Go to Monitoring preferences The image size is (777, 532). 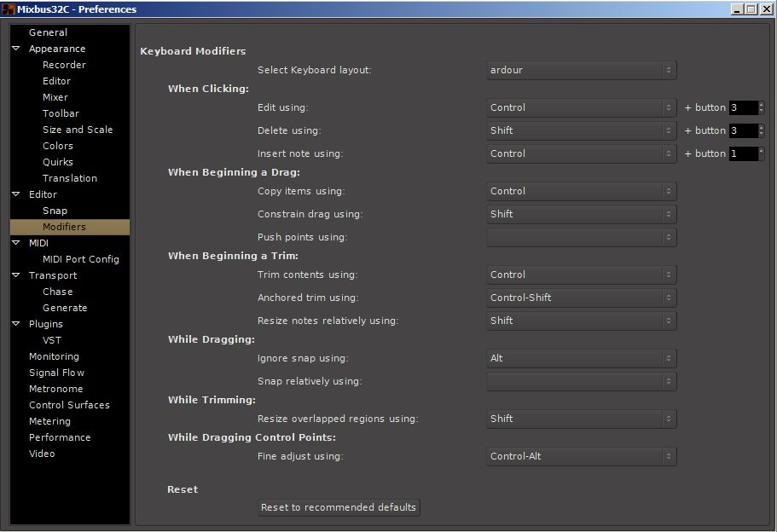54,356
